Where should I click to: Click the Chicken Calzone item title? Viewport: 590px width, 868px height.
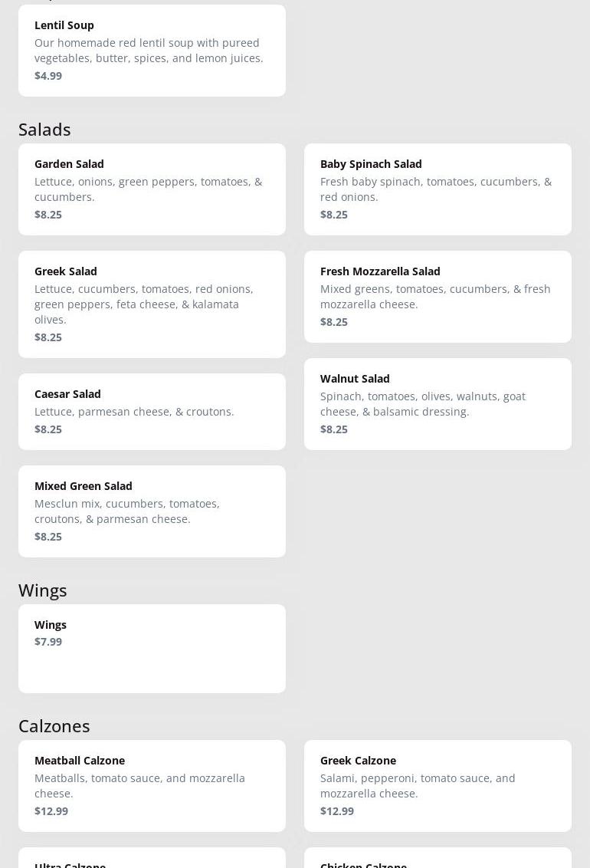tap(363, 864)
